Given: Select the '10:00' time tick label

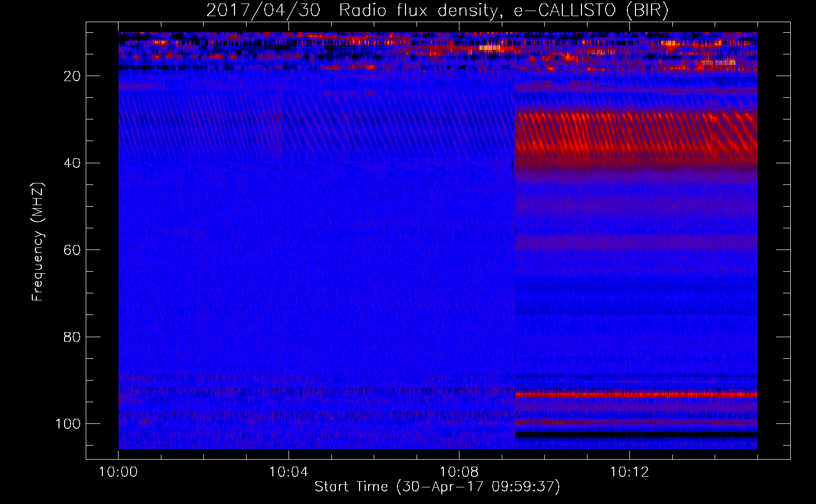Looking at the screenshot, I should tap(118, 472).
